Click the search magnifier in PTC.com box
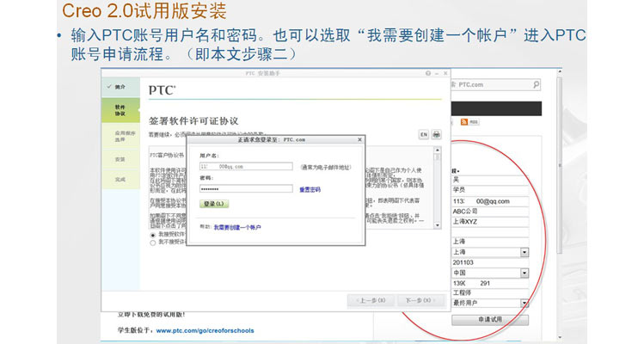Screen dimensions: 644x344 coord(536,84)
